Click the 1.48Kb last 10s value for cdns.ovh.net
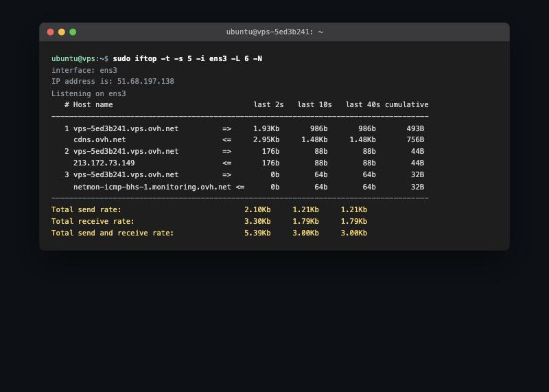 point(314,139)
